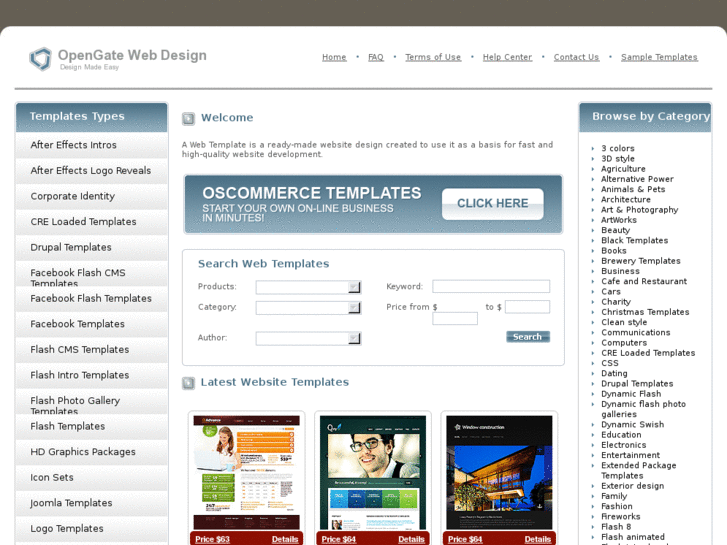Viewport: 727px width, 545px height.
Task: Open Terms of Use link
Action: pyautogui.click(x=433, y=57)
